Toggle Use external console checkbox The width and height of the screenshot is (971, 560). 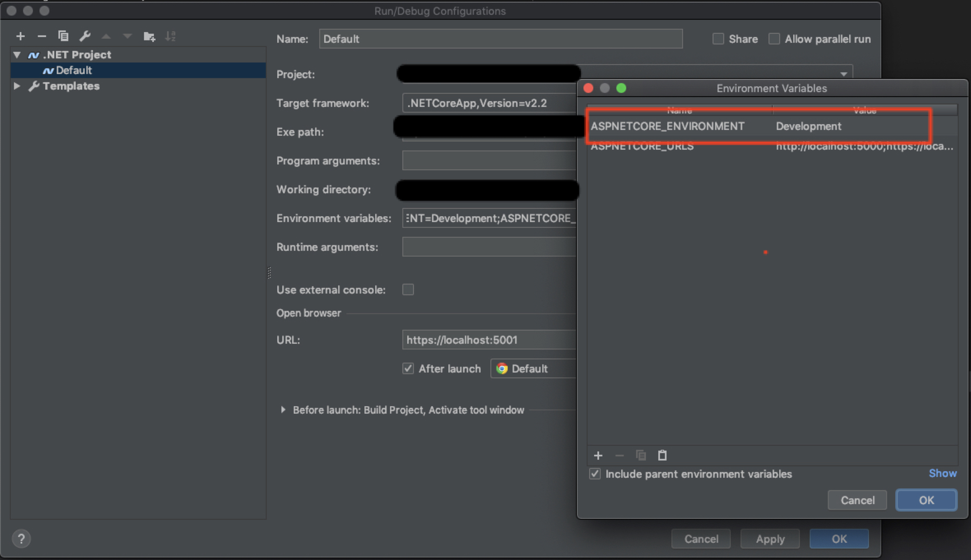tap(408, 289)
